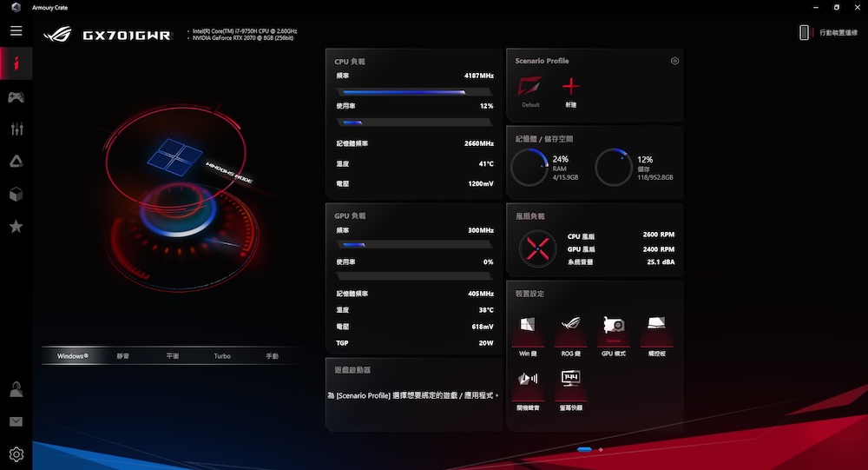This screenshot has height=470, width=868.
Task: Click the Scenario Profile heading
Action: [x=542, y=61]
